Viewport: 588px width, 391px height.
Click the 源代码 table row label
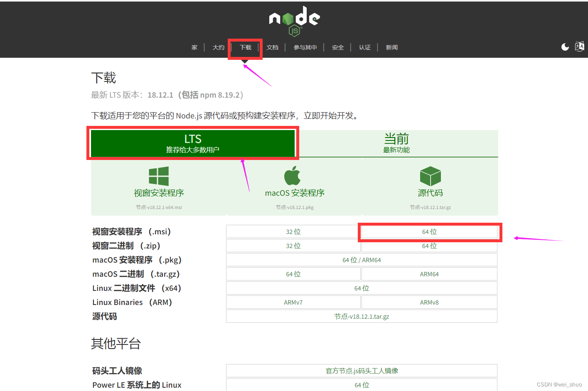(x=104, y=317)
